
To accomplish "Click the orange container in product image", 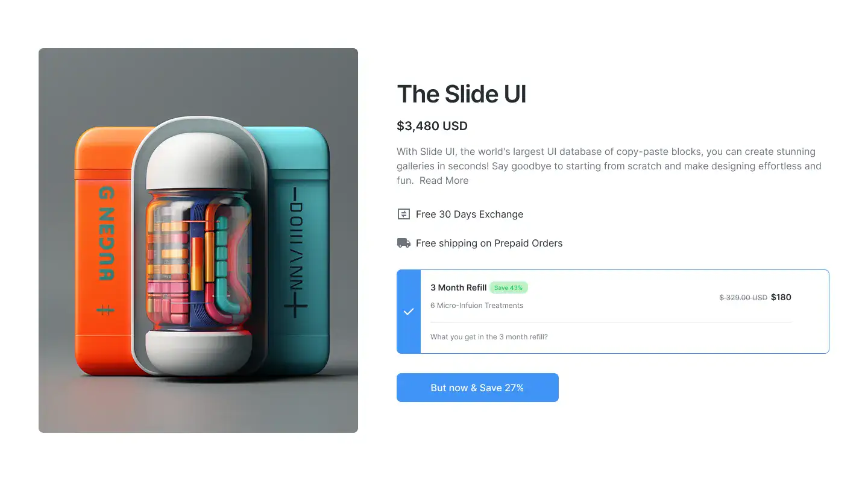I will 104,250.
